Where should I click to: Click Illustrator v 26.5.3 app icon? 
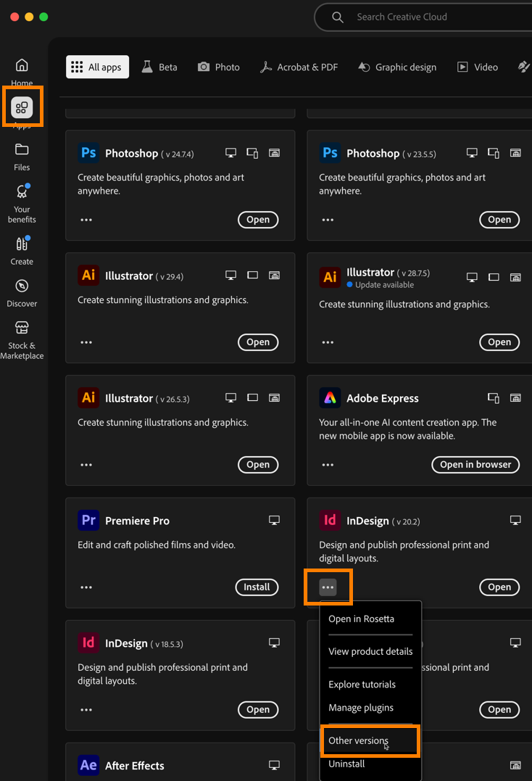(88, 398)
